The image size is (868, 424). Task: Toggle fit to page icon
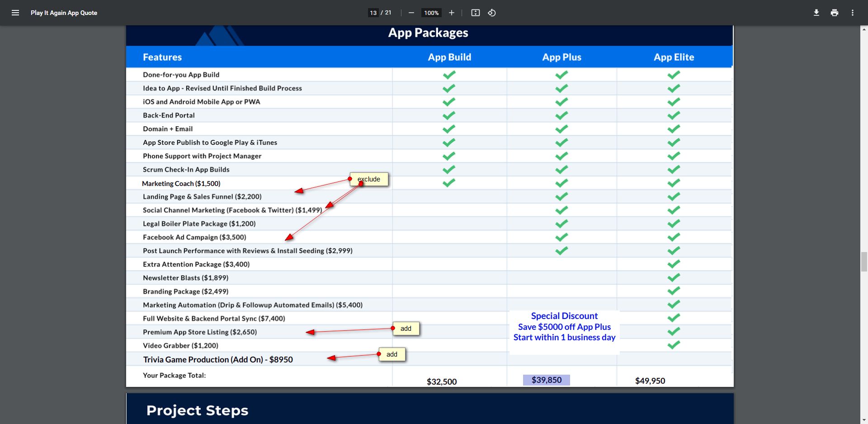(x=475, y=13)
